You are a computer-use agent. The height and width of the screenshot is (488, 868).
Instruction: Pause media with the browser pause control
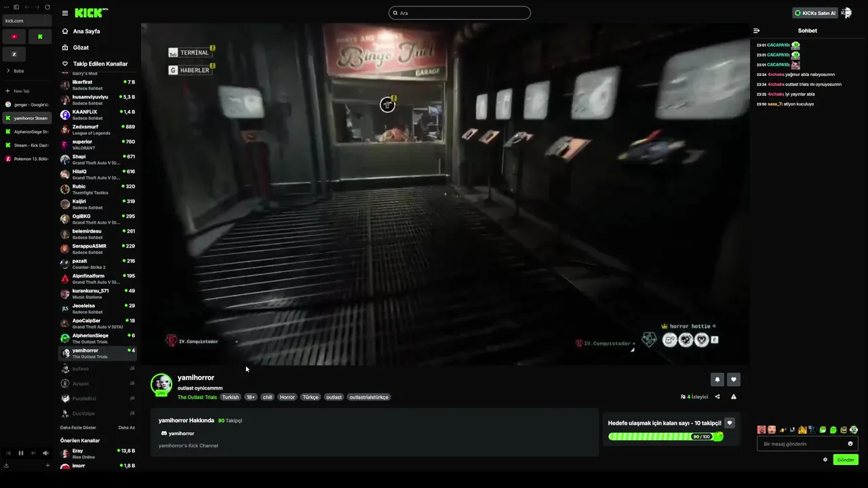20,453
